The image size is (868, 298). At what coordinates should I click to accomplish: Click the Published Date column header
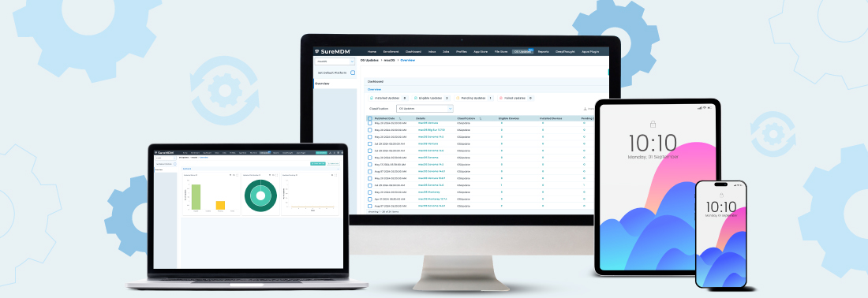385,118
